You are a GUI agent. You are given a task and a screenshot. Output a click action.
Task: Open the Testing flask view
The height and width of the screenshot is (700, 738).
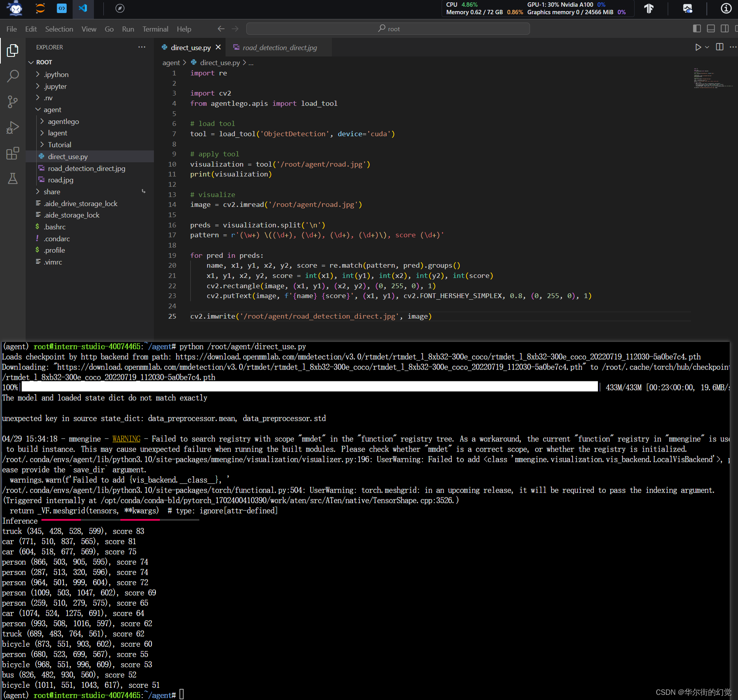13,178
